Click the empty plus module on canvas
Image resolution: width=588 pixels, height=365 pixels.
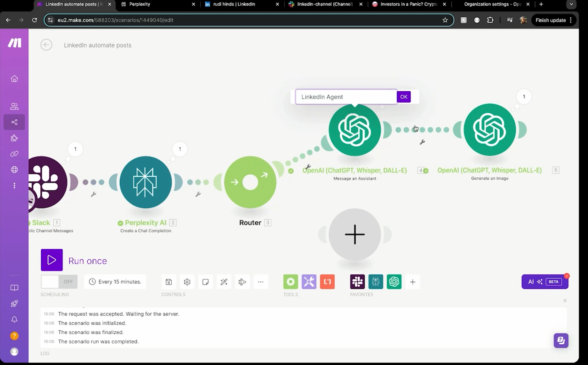pyautogui.click(x=355, y=234)
